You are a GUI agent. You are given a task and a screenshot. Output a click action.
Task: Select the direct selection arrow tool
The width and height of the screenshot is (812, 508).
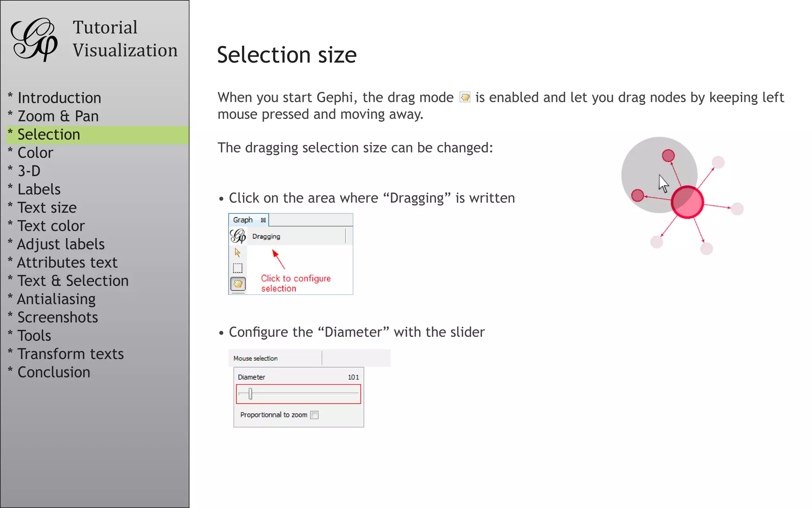click(x=237, y=252)
